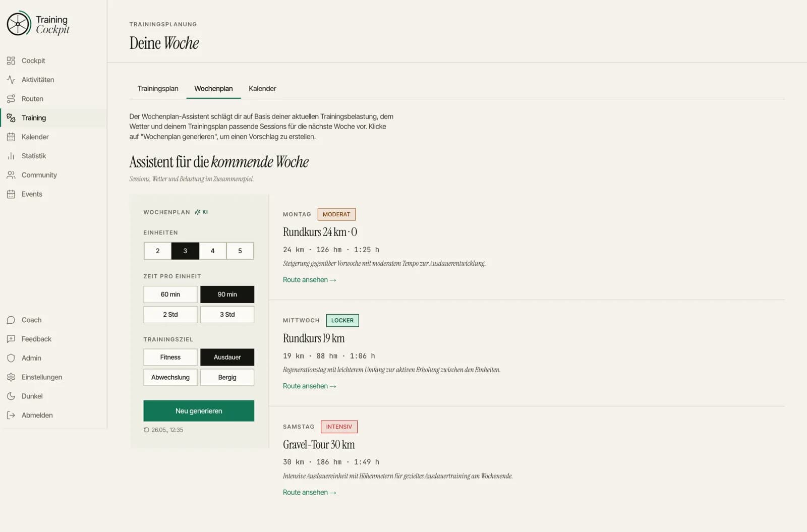Click the stats 24 km · 126 hm · 1:25 h

(331, 250)
